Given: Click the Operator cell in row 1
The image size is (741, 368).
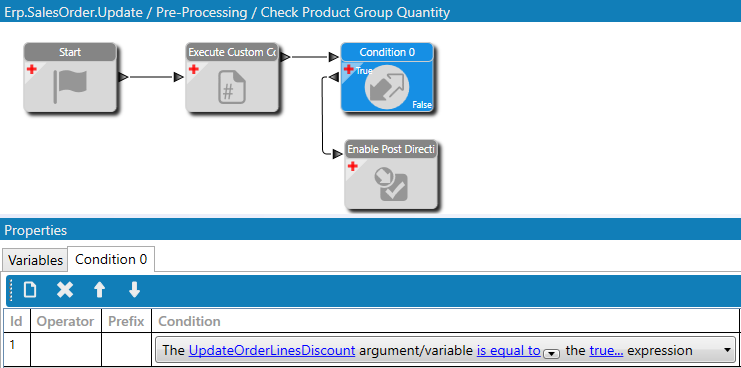Looking at the screenshot, I should [x=66, y=349].
